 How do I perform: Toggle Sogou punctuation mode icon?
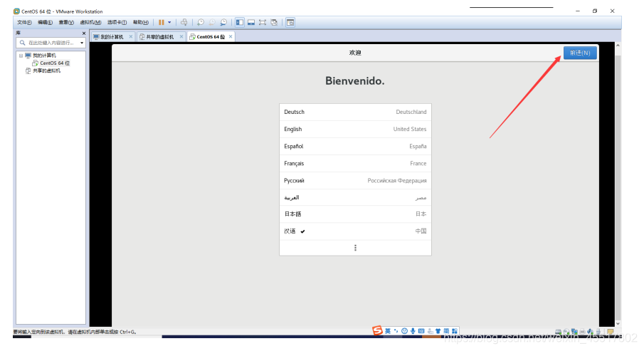click(x=396, y=331)
